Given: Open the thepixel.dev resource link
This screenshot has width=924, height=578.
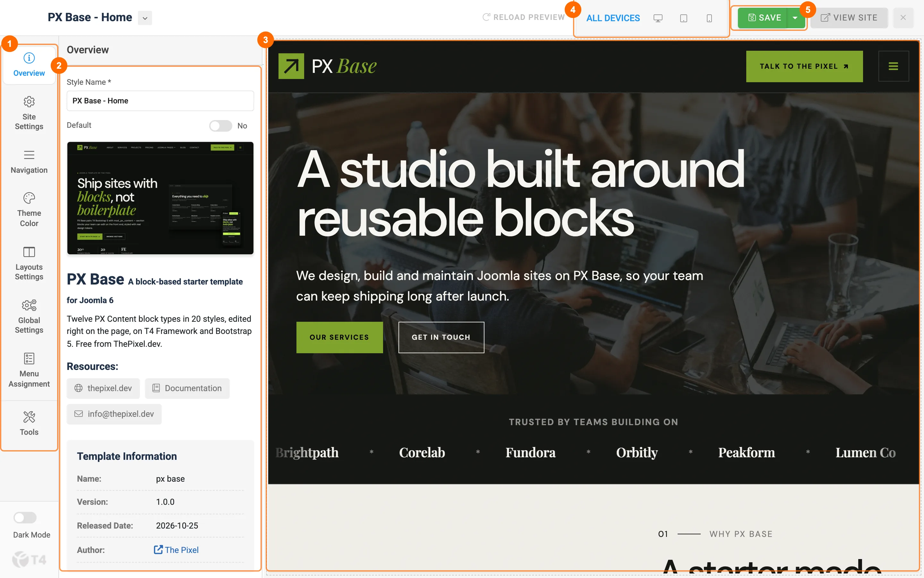Looking at the screenshot, I should click(103, 389).
